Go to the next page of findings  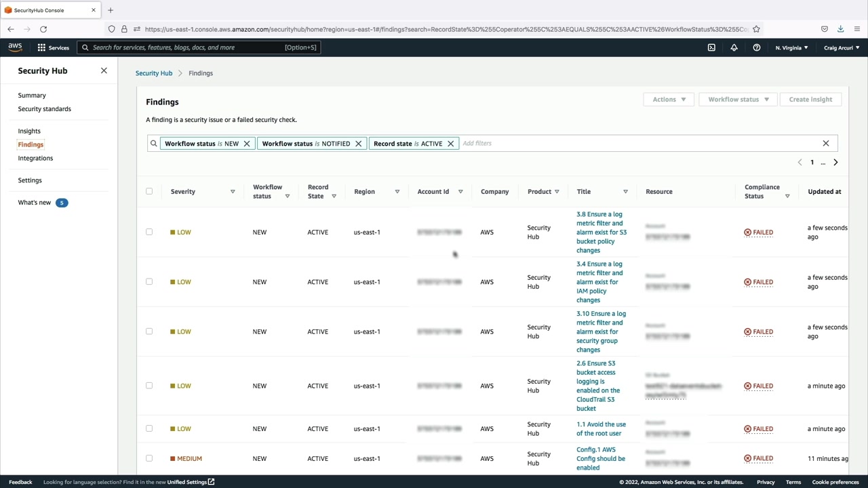click(x=835, y=163)
